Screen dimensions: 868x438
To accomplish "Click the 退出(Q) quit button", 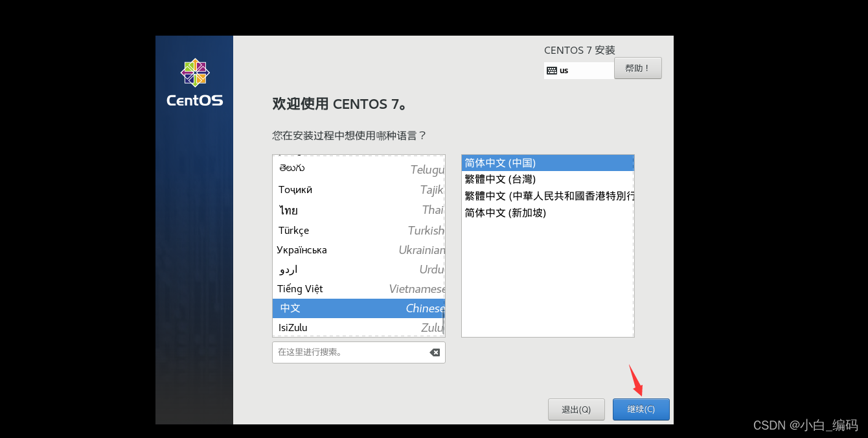I will pyautogui.click(x=577, y=409).
